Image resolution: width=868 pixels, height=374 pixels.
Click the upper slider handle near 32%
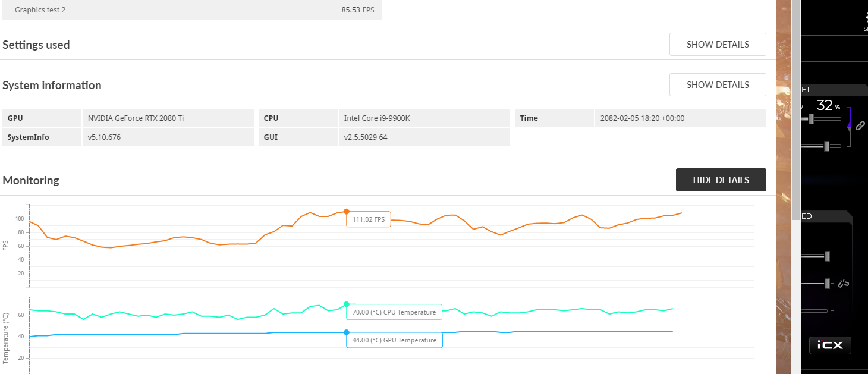click(812, 119)
